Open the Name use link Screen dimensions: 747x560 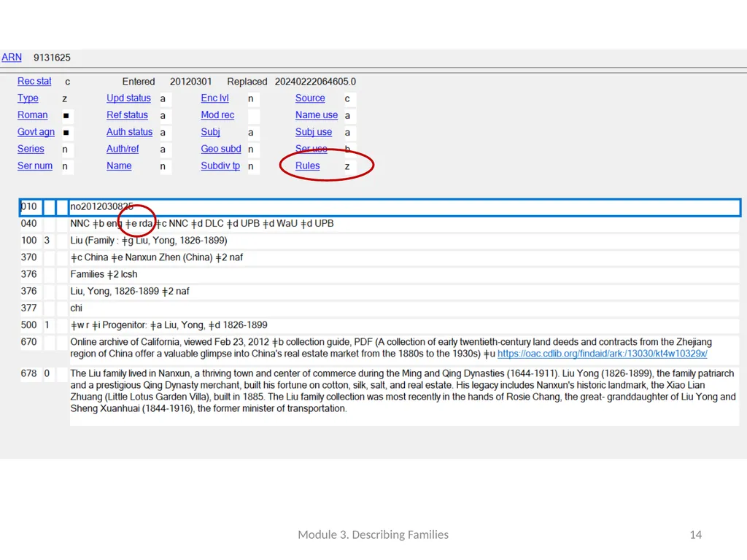click(317, 115)
